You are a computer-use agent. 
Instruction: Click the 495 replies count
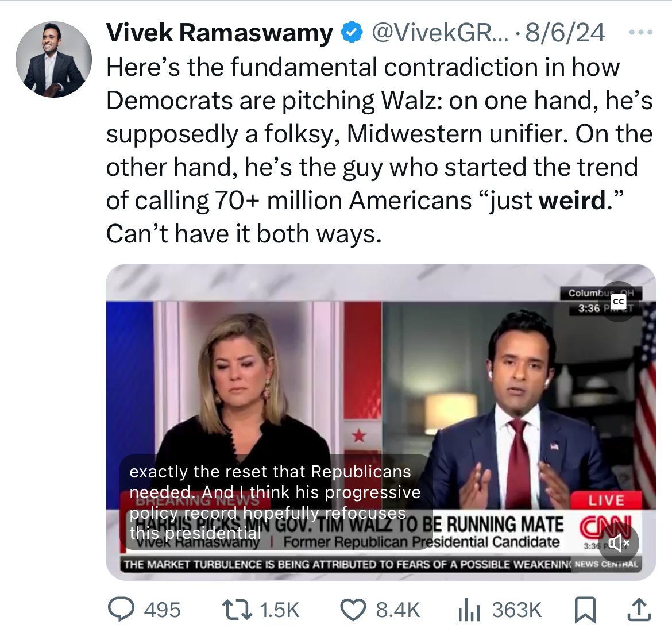coord(163,610)
